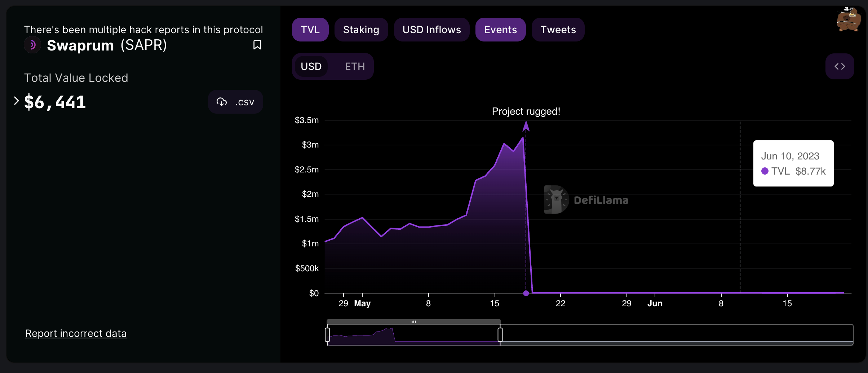Click the Project rugged! event label
Viewport: 868px width, 373px height.
click(x=526, y=111)
